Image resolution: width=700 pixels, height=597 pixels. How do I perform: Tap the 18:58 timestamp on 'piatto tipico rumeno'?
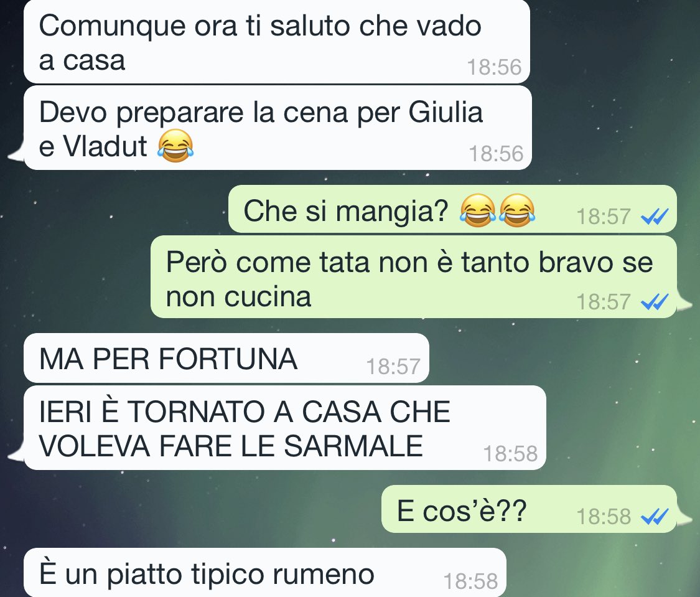tap(470, 581)
